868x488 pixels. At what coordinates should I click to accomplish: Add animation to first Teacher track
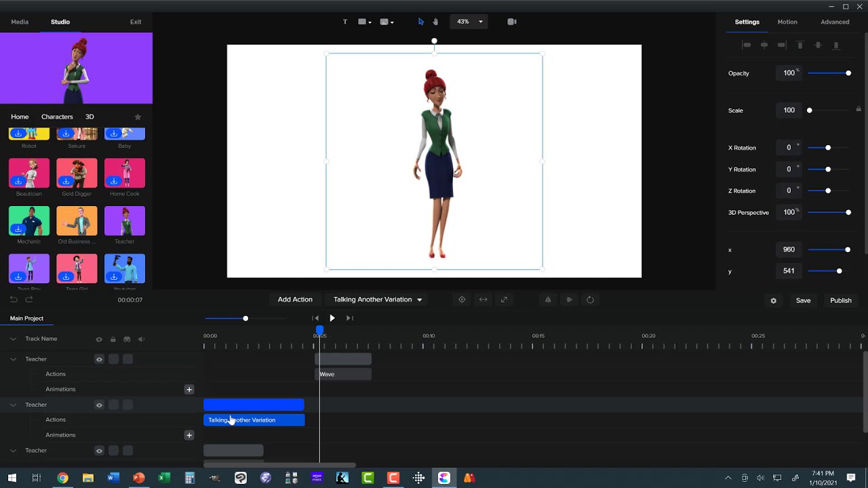coord(189,389)
